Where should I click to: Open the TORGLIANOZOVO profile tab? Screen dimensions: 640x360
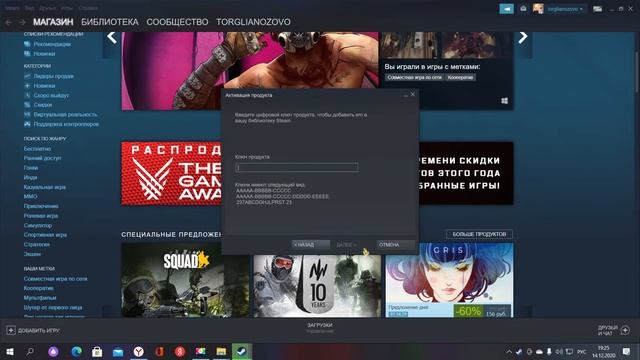(x=253, y=22)
